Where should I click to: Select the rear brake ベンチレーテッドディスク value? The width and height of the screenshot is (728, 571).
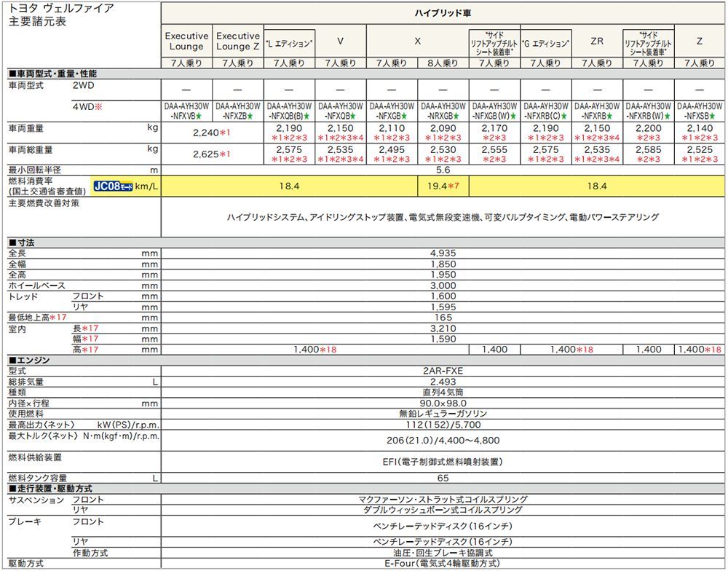[x=443, y=542]
